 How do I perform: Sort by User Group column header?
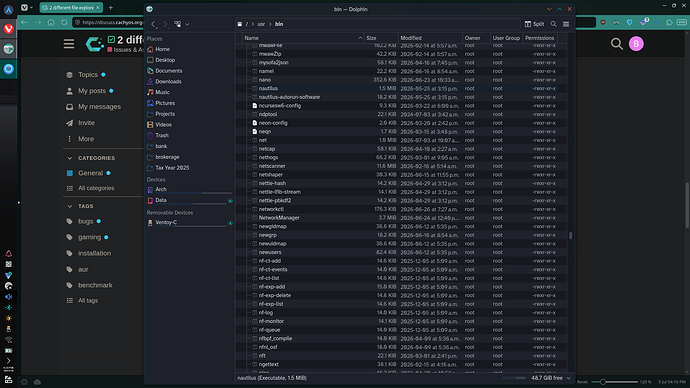pyautogui.click(x=506, y=38)
